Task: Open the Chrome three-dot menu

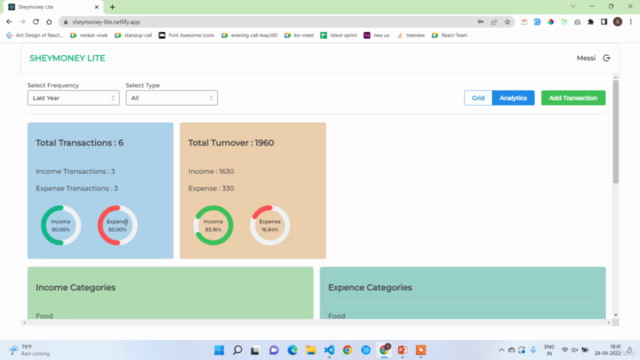Action: (x=631, y=22)
